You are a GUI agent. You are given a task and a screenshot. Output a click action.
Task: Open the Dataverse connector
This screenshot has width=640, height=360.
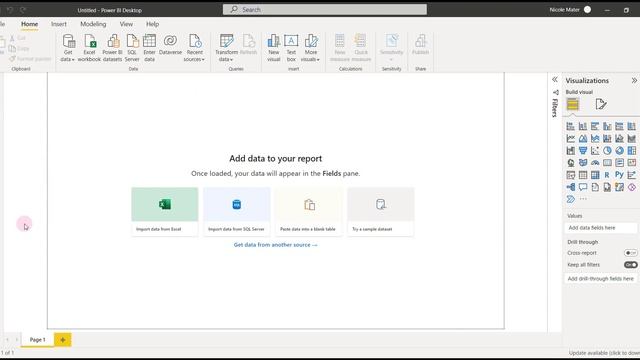point(170,45)
